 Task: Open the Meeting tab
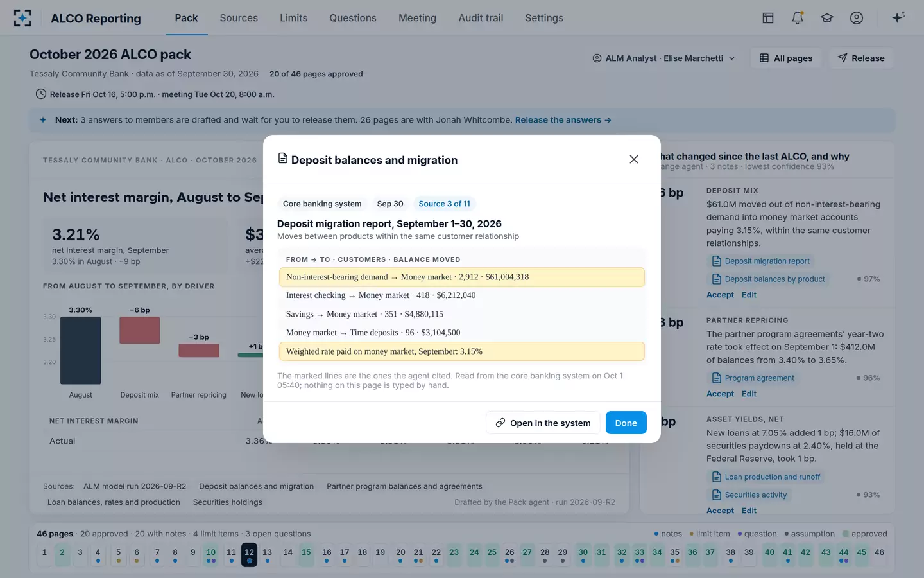417,18
